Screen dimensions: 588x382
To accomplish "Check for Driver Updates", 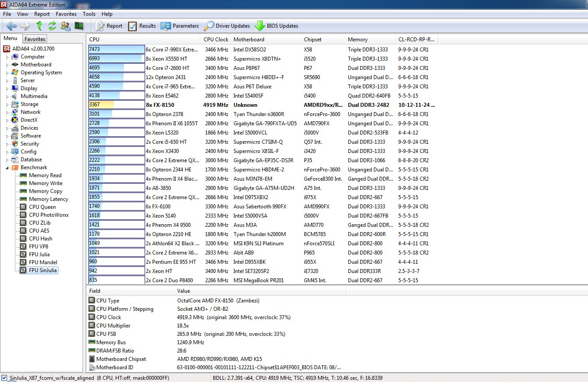I will click(226, 26).
